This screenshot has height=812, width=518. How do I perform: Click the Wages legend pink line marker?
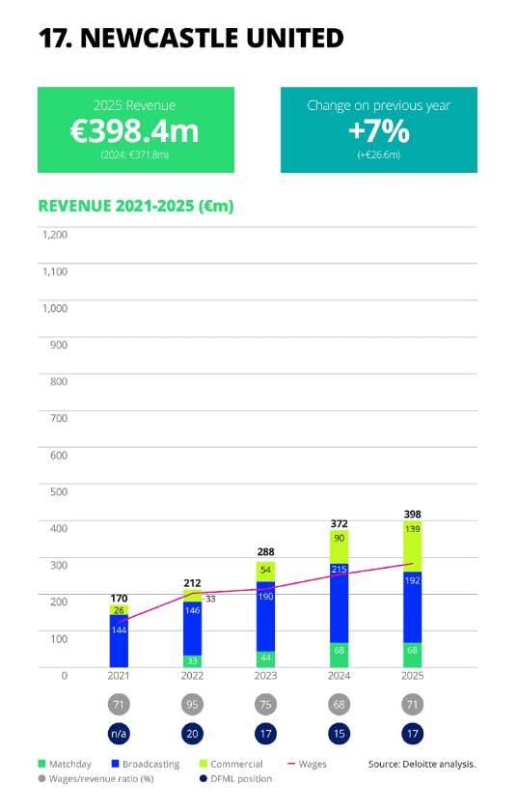point(290,764)
